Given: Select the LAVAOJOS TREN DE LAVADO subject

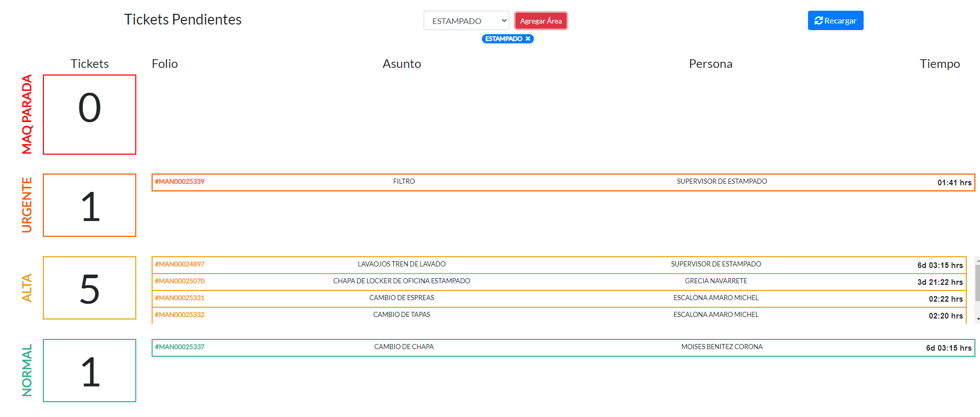Looking at the screenshot, I should pos(402,264).
